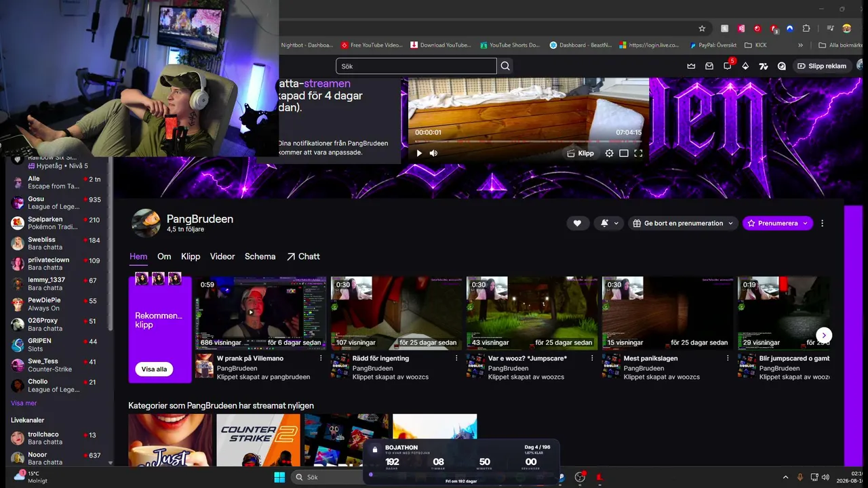Screen dimensions: 868x488
Task: Open options for Var e wooz? clip
Action: click(592, 359)
